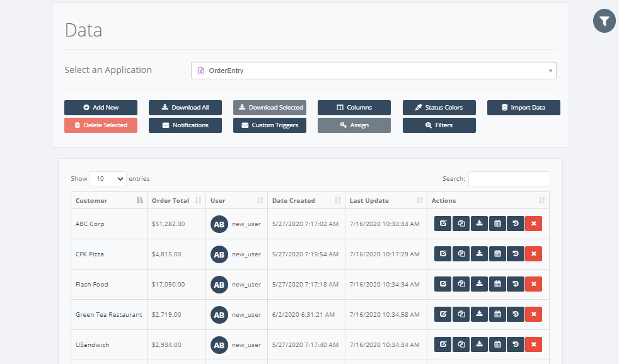Open calendar for CFK Pizza record
619x364 pixels.
(x=497, y=254)
